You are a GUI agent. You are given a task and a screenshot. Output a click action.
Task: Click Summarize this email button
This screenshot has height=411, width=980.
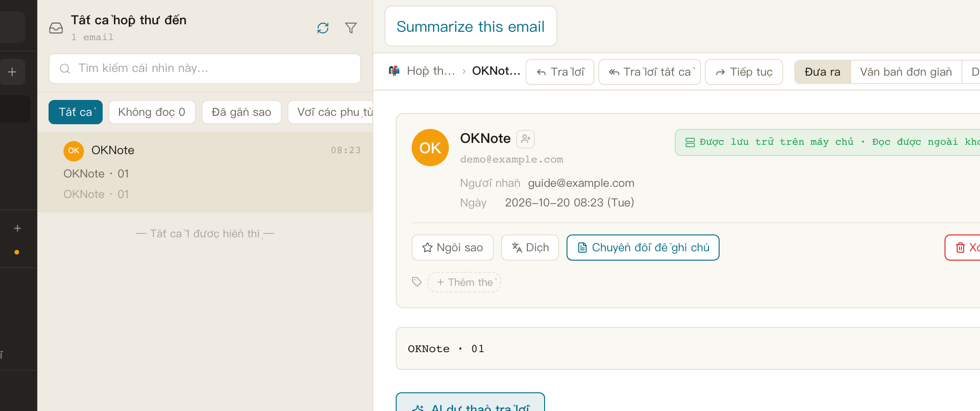470,27
